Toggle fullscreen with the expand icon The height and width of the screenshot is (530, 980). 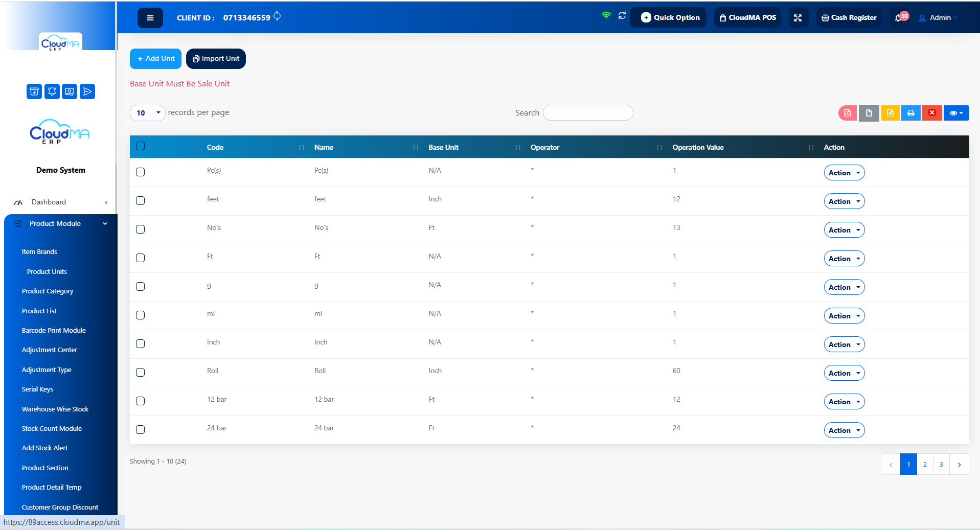[x=797, y=17]
